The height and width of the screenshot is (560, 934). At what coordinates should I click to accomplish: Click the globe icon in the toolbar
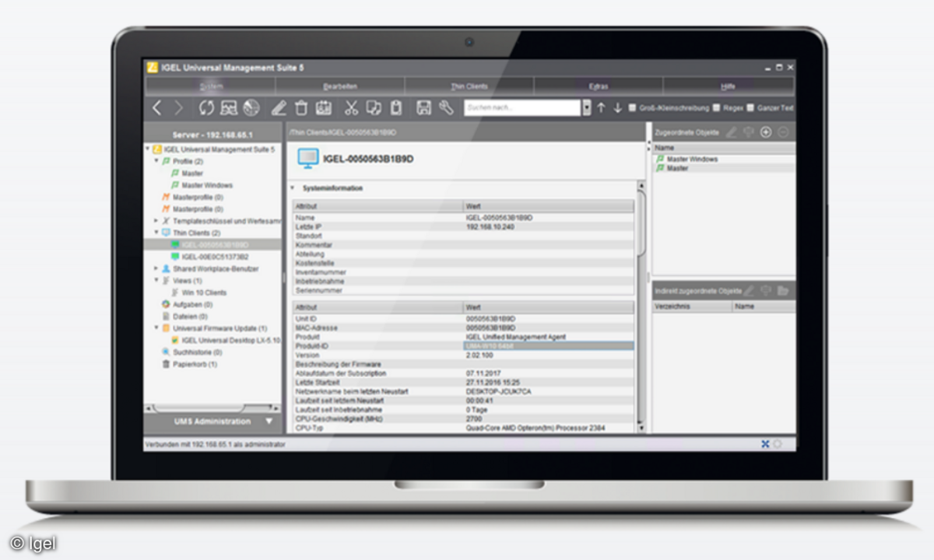[x=251, y=108]
